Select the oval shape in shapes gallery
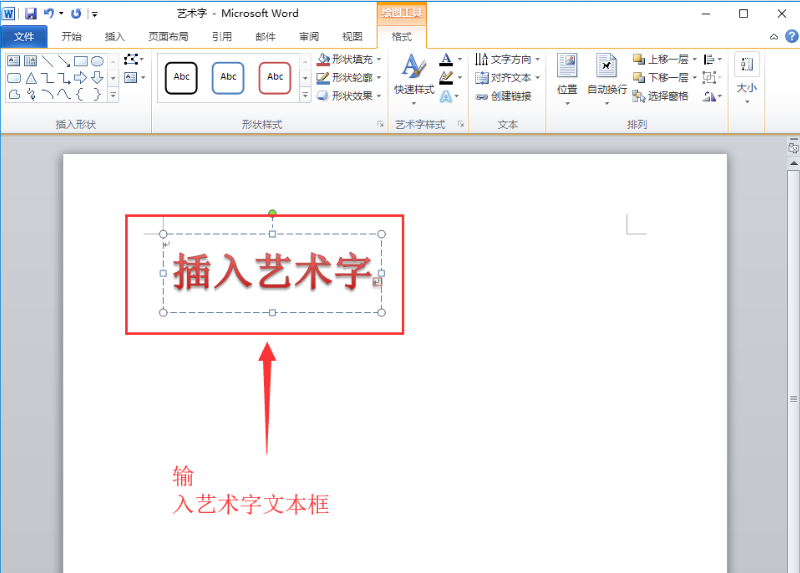800x573 pixels. pyautogui.click(x=97, y=61)
